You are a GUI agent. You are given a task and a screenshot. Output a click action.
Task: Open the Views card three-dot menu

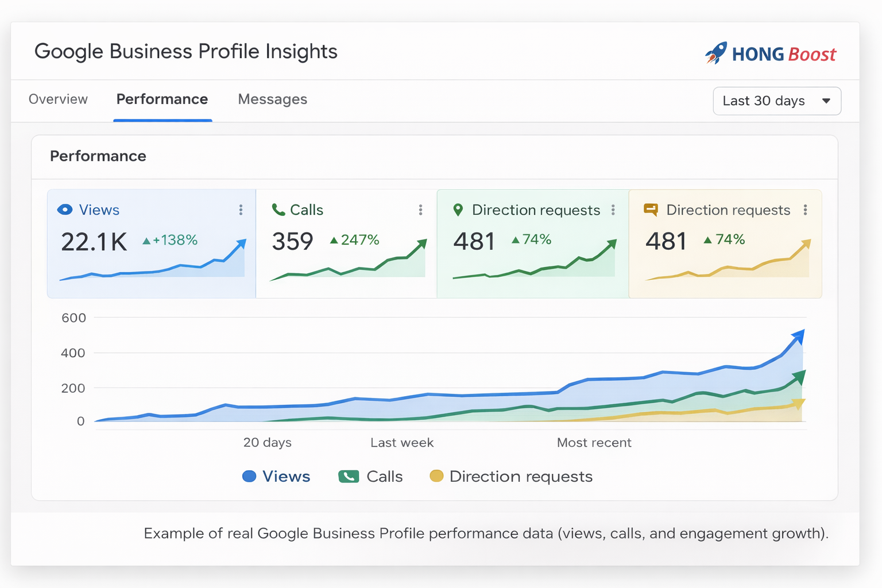(x=241, y=210)
